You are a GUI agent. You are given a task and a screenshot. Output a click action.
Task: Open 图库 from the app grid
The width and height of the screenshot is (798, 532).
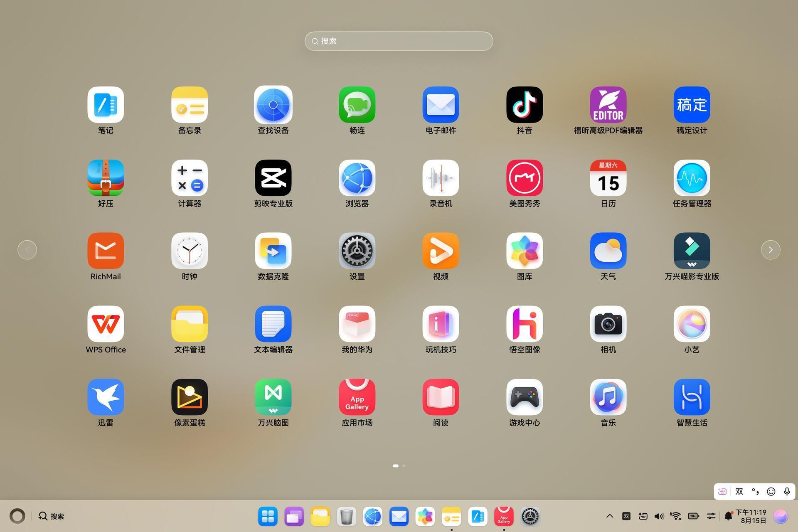click(525, 251)
